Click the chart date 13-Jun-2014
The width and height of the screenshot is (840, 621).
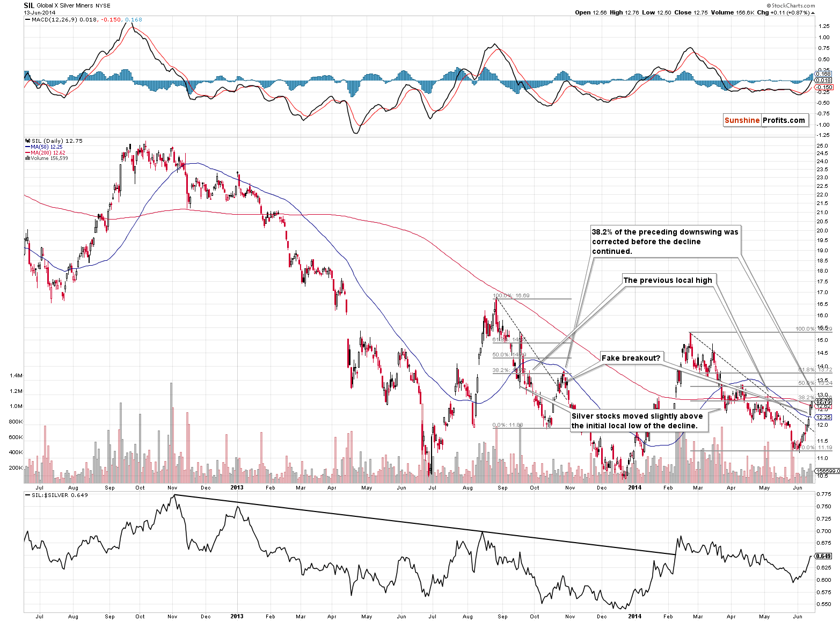click(40, 12)
